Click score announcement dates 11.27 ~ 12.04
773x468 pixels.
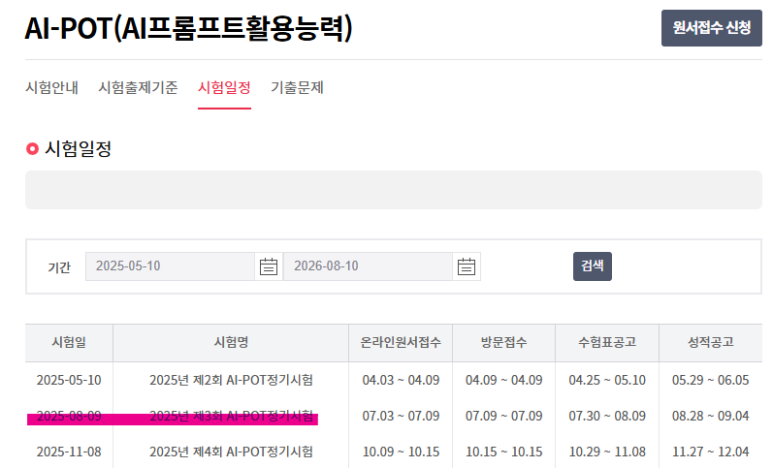(x=710, y=452)
